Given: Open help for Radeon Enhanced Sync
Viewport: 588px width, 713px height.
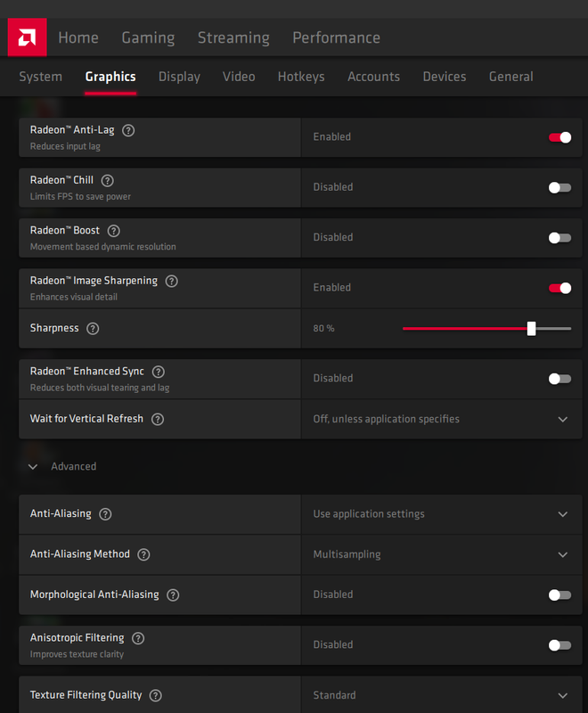Looking at the screenshot, I should (x=158, y=372).
